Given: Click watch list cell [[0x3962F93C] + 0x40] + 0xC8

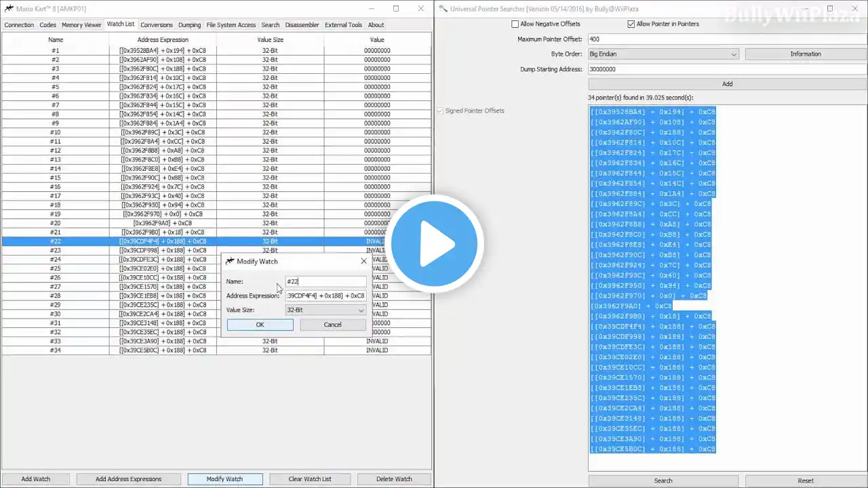Looking at the screenshot, I should 163,196.
